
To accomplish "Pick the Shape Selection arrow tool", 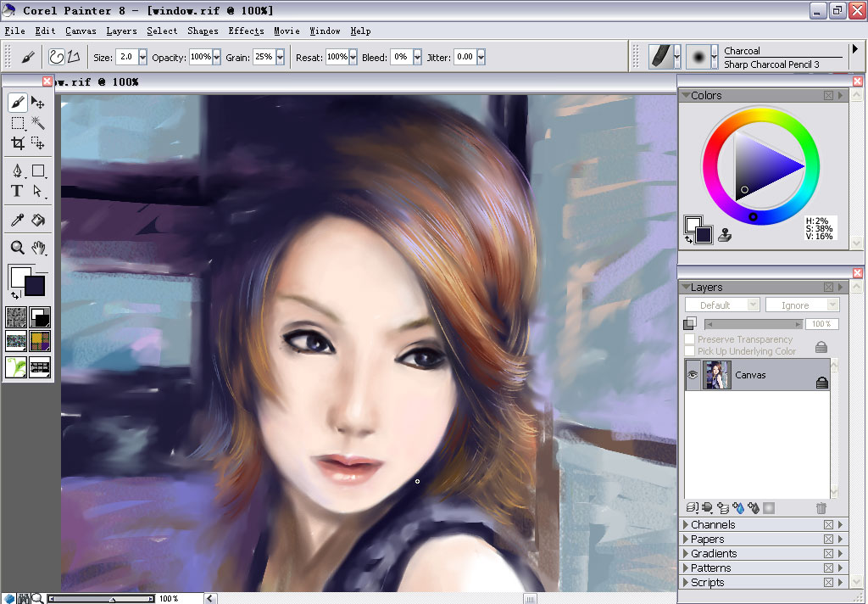I will pos(37,191).
